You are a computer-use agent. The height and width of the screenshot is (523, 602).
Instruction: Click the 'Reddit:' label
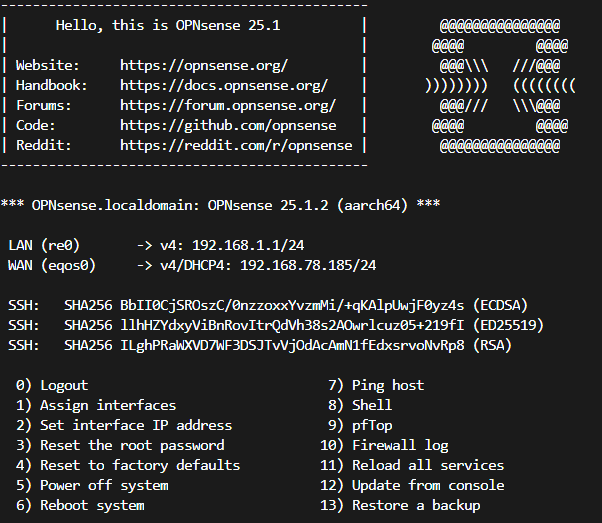tap(44, 145)
